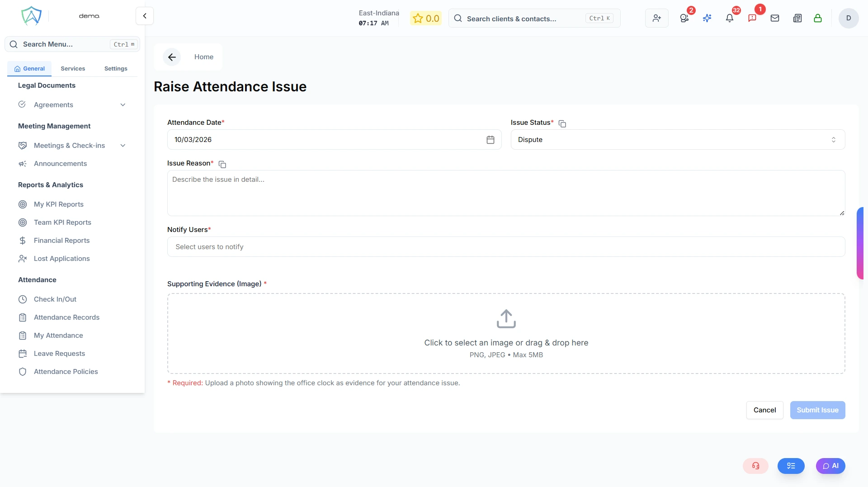Open notifications via the bell icon

729,18
